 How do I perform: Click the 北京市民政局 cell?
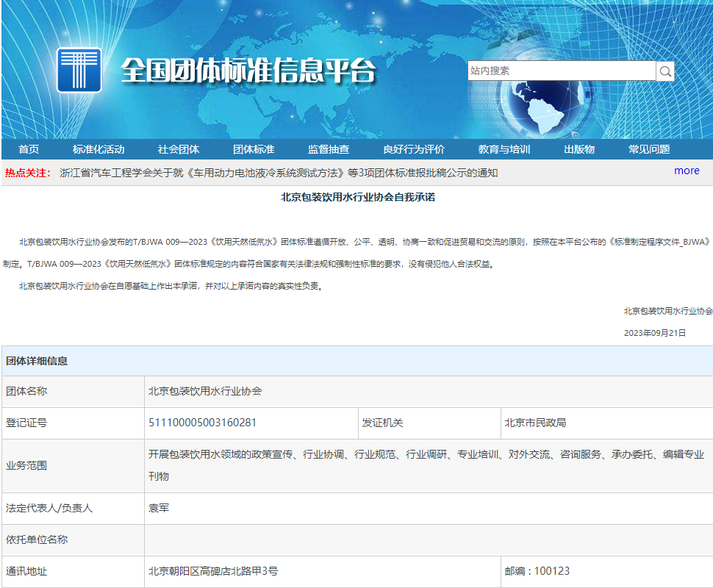tap(606, 423)
